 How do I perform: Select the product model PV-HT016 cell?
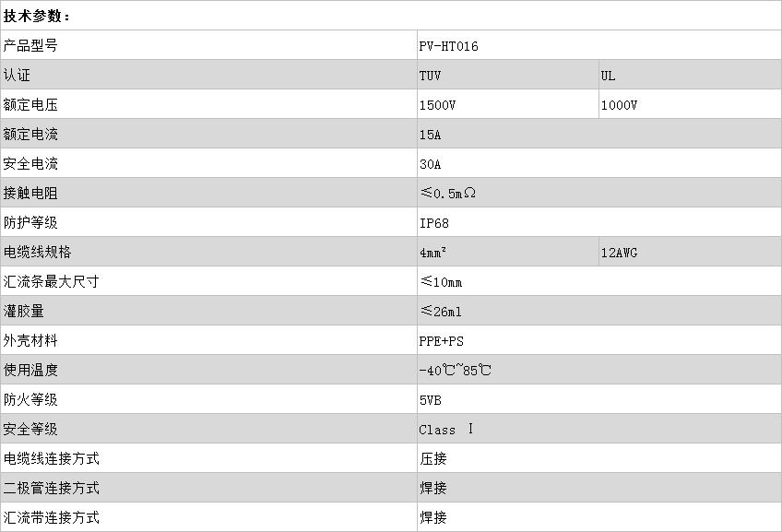tap(448, 46)
